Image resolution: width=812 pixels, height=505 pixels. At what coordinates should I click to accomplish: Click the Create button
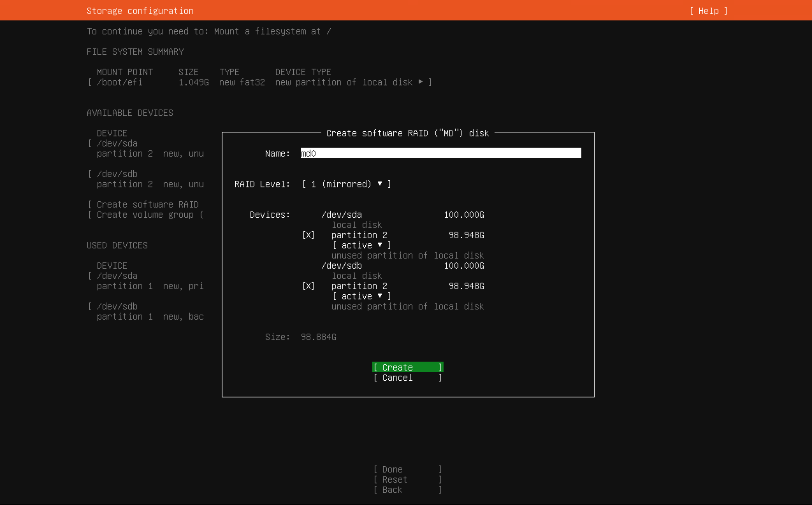[408, 367]
